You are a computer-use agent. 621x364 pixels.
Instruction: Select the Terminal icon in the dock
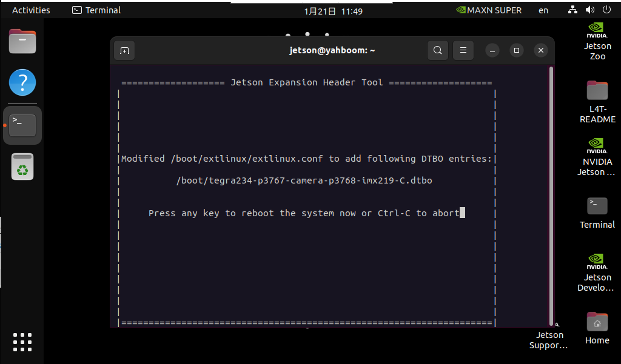pos(22,125)
